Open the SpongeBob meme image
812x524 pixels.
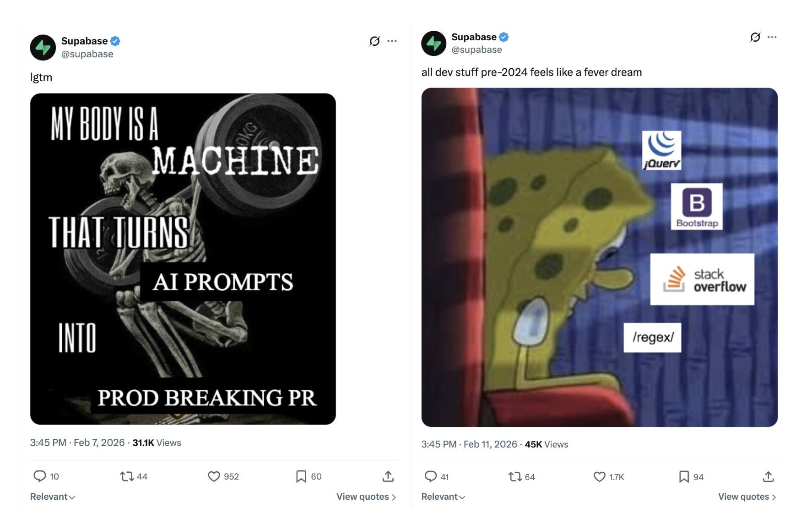(x=599, y=257)
